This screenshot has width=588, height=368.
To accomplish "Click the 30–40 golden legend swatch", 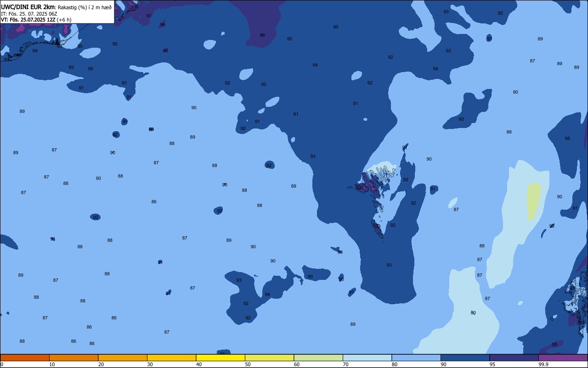I will (171, 357).
